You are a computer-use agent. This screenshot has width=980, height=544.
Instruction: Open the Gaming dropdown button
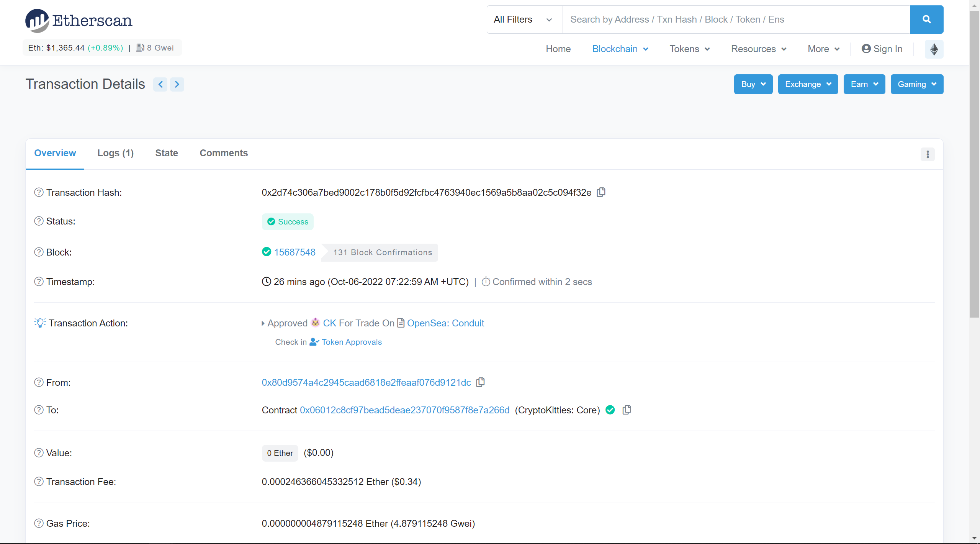(x=916, y=84)
